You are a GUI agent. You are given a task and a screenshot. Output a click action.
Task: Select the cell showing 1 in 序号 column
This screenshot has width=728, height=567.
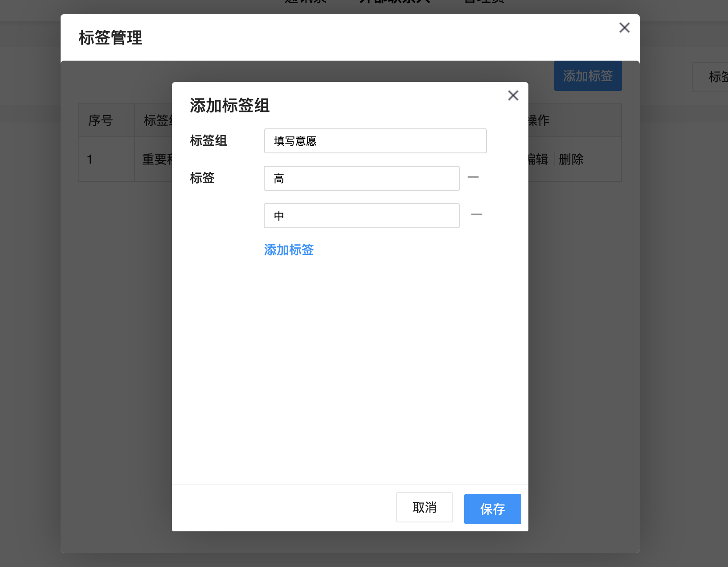point(107,159)
